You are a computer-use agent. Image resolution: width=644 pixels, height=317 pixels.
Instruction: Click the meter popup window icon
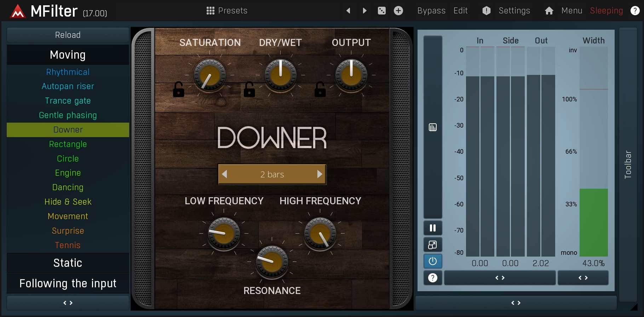click(433, 245)
